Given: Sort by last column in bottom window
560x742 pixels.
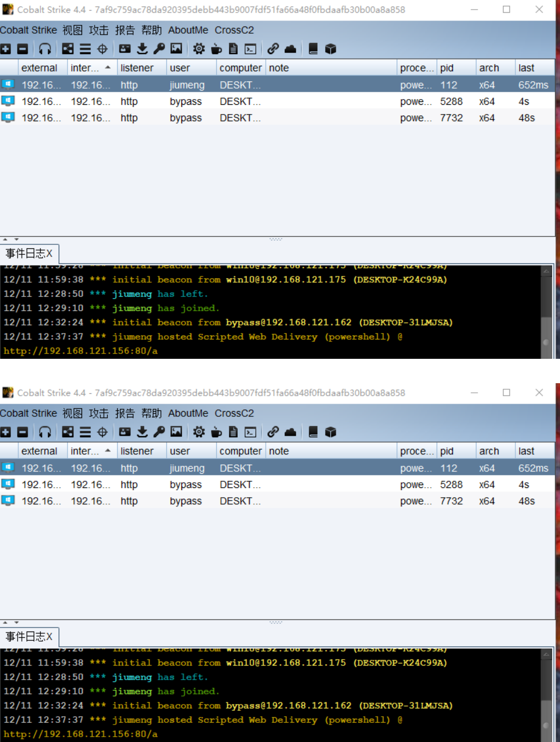Looking at the screenshot, I should pyautogui.click(x=534, y=451).
